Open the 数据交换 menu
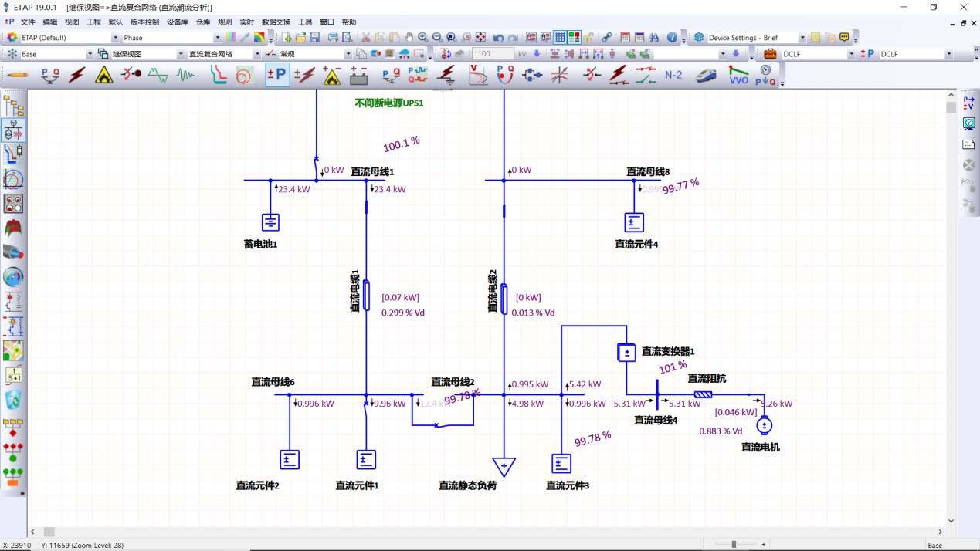980x551 pixels. click(276, 22)
